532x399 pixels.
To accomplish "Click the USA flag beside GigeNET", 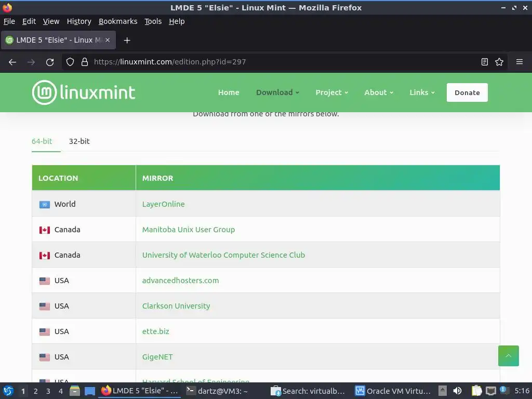I will pos(45,357).
